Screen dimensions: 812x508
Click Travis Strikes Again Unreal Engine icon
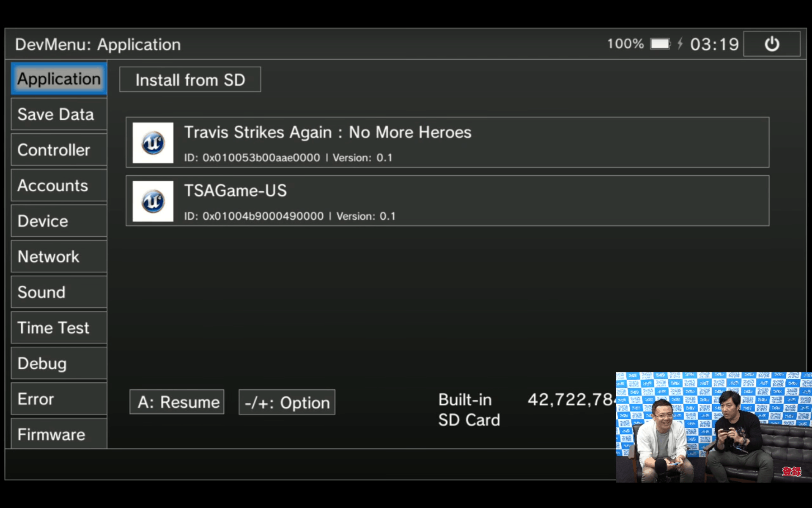[x=153, y=143]
